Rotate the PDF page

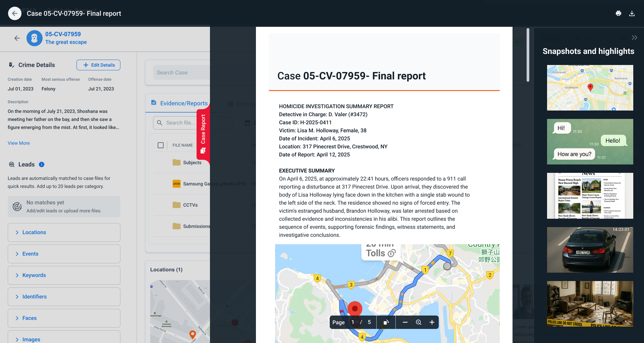coord(386,322)
